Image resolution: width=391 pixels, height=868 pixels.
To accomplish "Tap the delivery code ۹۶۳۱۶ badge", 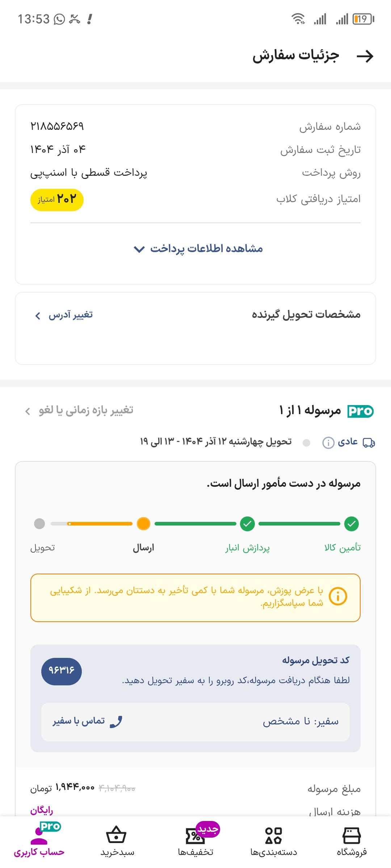I will 62,671.
